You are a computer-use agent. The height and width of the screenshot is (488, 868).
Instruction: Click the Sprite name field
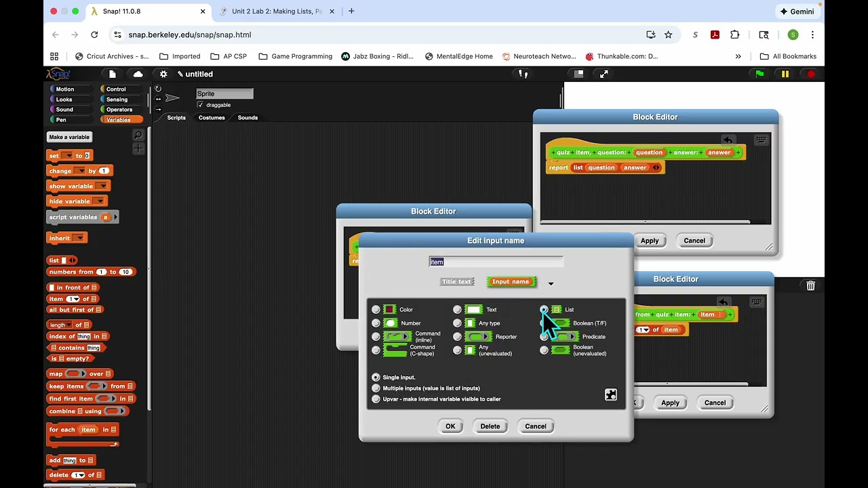(x=224, y=94)
